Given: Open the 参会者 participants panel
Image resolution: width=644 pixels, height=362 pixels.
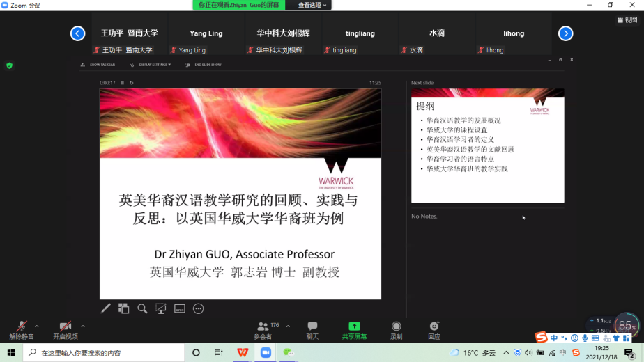Looking at the screenshot, I should click(263, 329).
